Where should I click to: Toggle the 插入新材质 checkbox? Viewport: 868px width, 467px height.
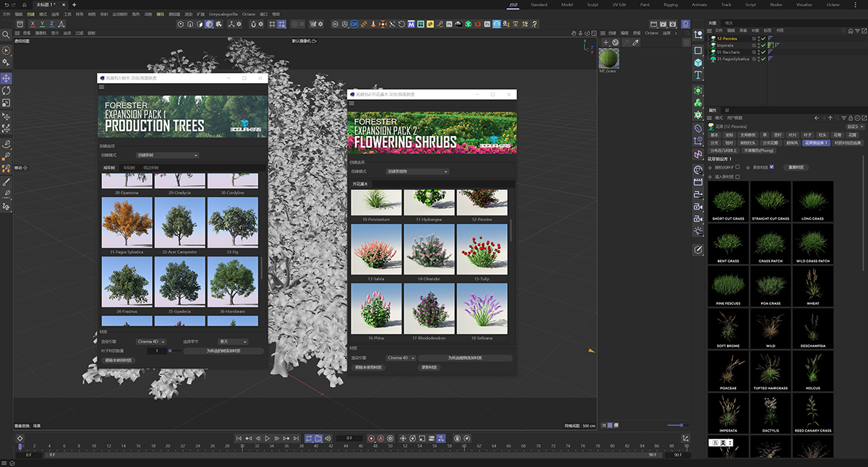(737, 176)
